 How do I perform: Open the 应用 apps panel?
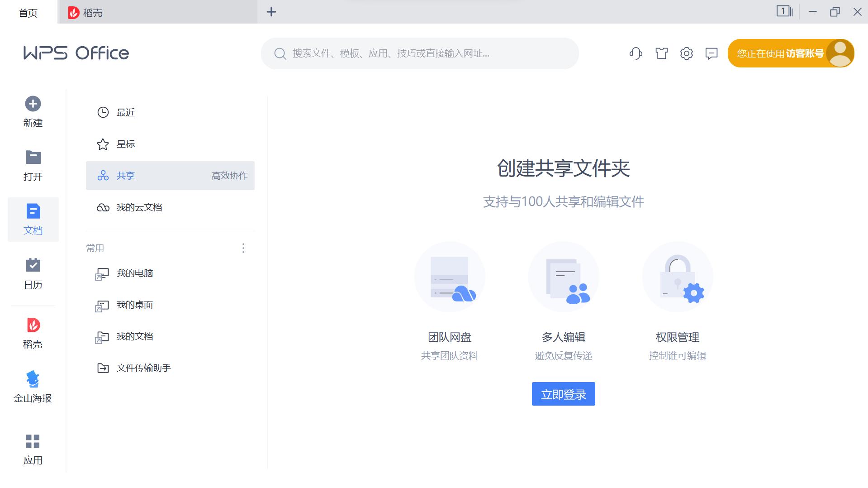point(32,448)
